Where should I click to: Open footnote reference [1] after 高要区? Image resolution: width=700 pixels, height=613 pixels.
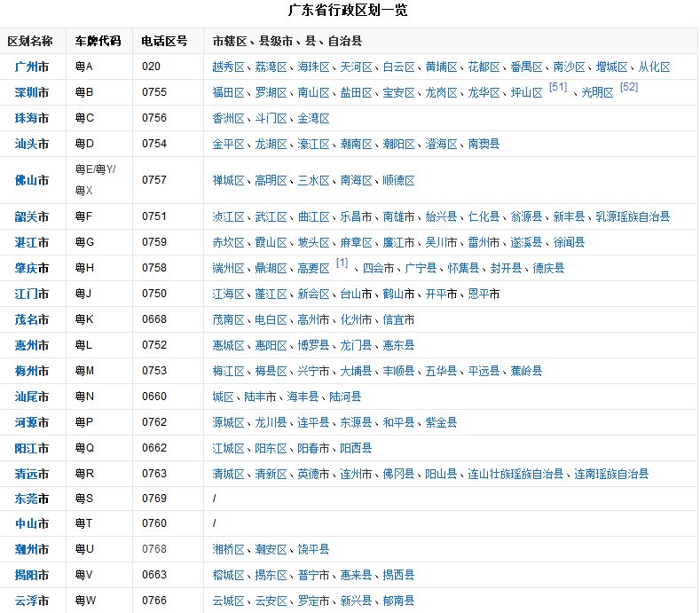342,263
